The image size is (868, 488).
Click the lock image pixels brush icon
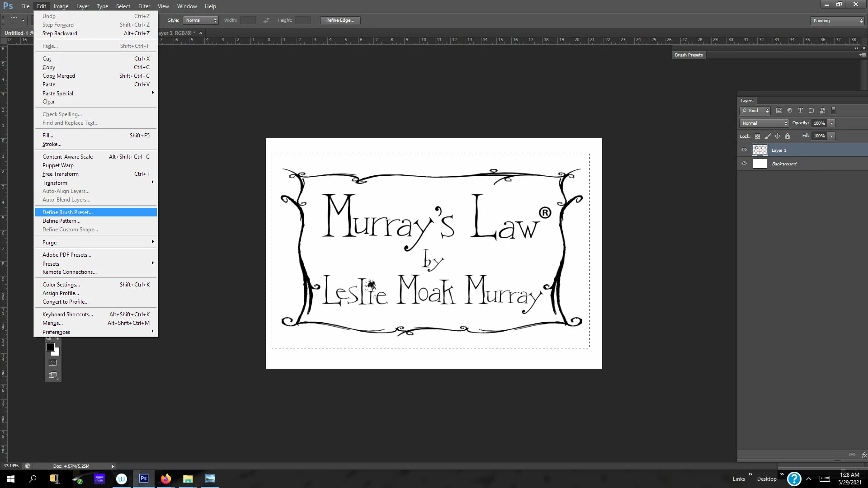pyautogui.click(x=767, y=136)
